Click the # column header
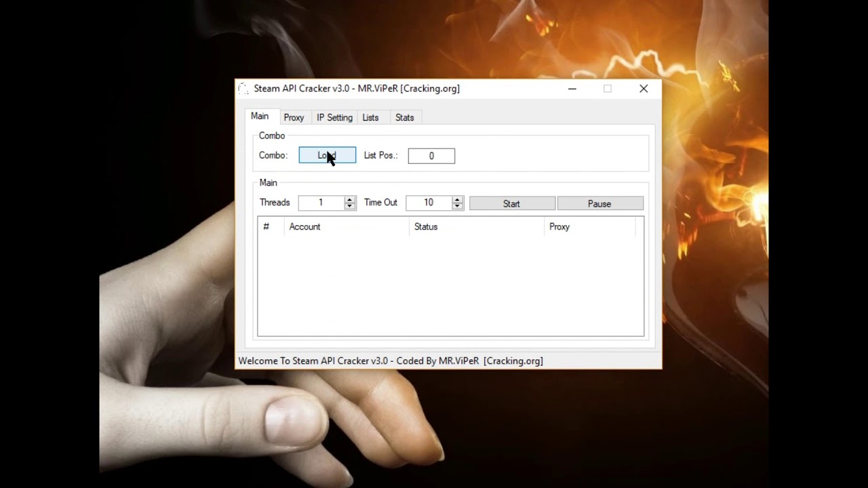The image size is (868, 488). (x=271, y=226)
